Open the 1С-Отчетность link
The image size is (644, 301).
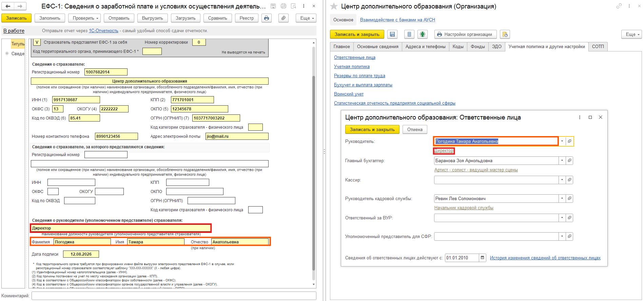103,31
